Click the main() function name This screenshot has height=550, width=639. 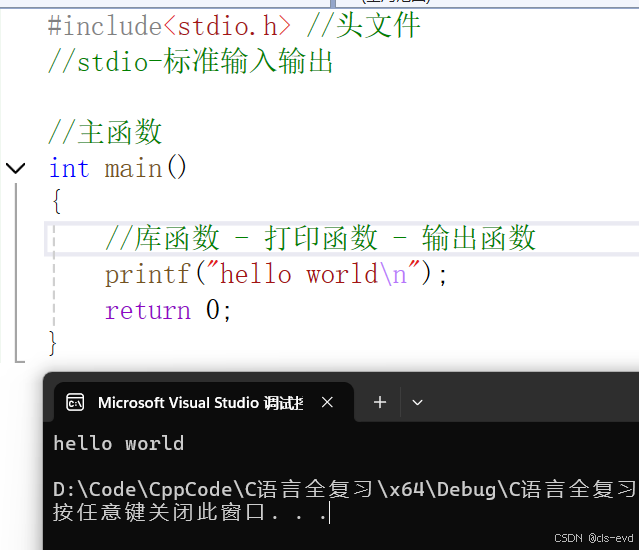tap(145, 168)
